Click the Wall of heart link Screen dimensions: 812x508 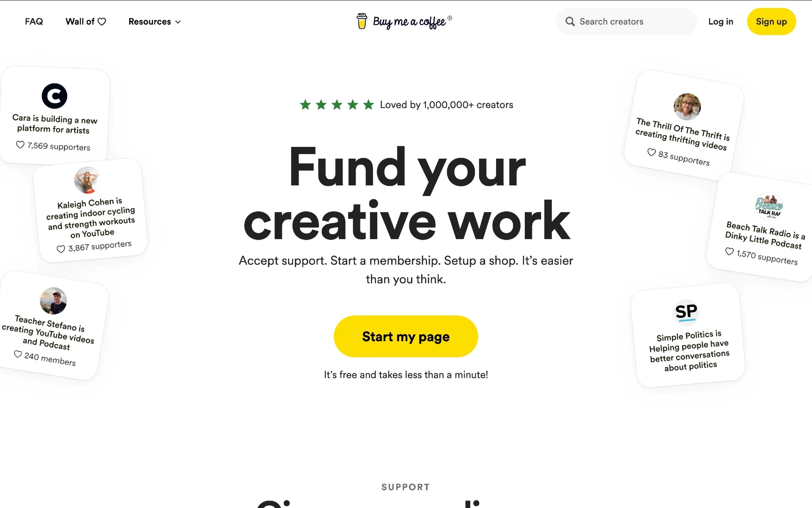pos(85,22)
